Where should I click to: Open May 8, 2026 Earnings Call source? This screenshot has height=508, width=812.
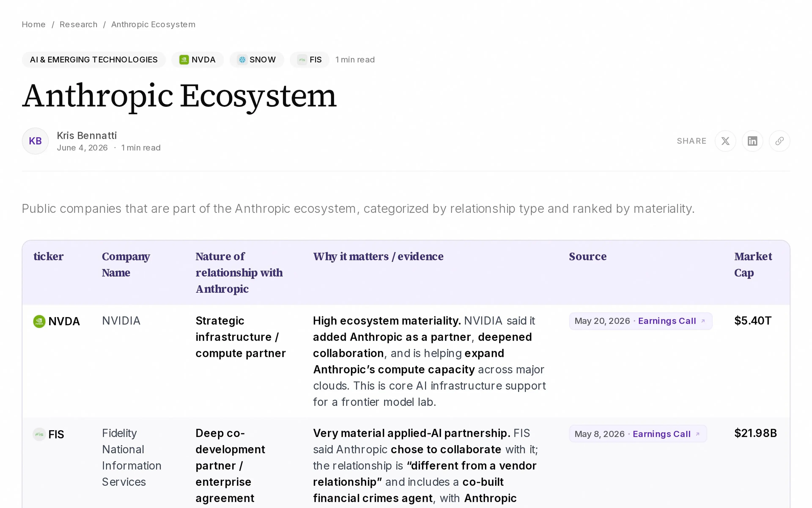[638, 434]
